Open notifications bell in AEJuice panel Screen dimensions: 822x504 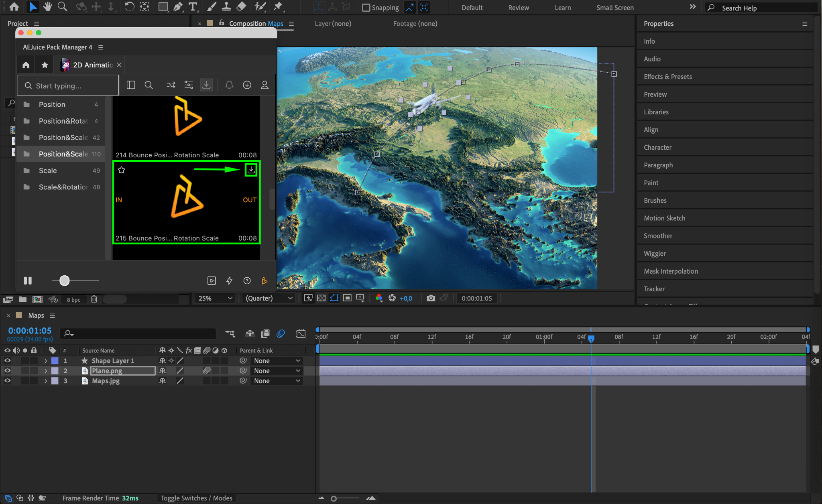click(x=229, y=85)
